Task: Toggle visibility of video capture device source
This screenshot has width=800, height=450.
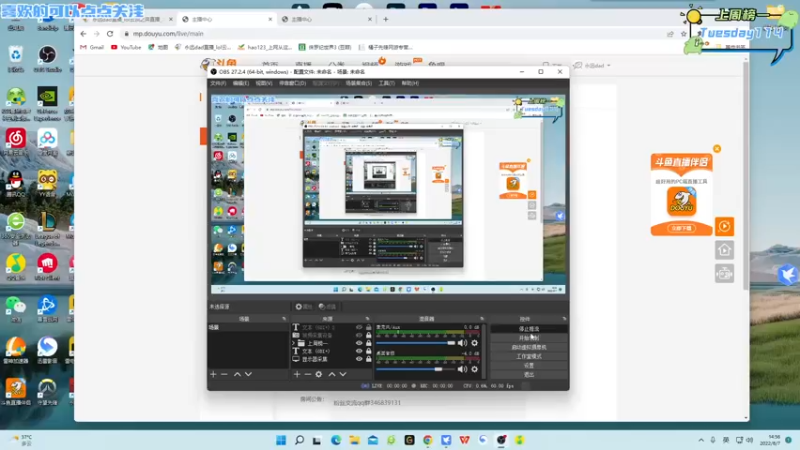Action: pos(359,335)
